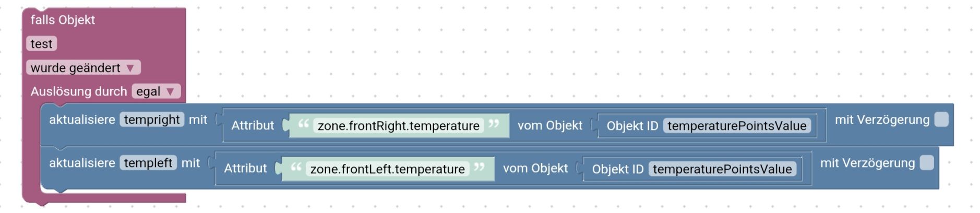Edit the zone.frontRight.temperature text field

[x=398, y=126]
